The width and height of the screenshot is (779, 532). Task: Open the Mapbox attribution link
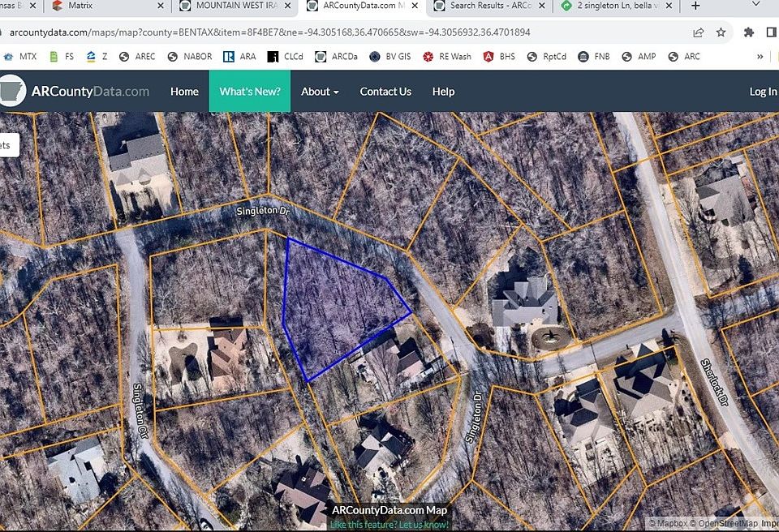tap(669, 523)
